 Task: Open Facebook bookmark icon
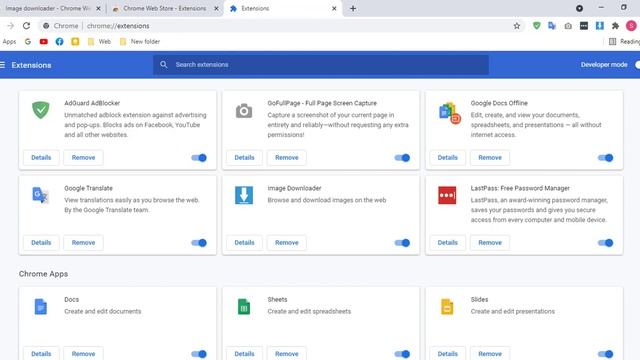[x=59, y=41]
